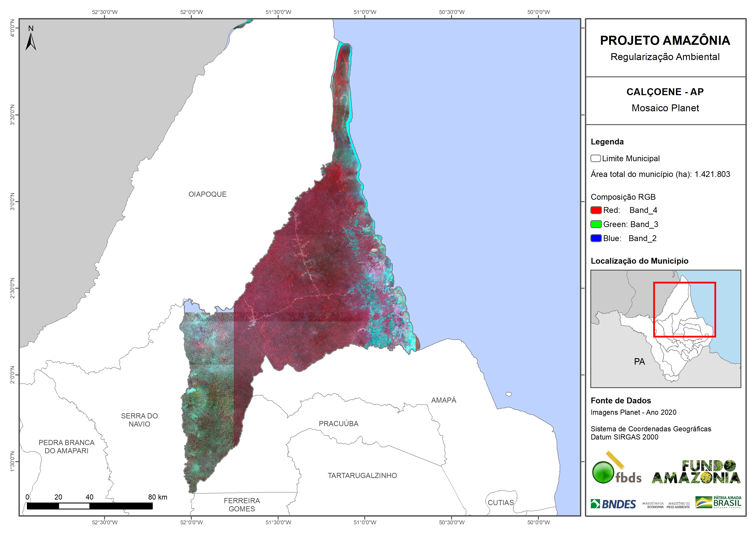Click the Pátria Amada Brasil logo
Viewport: 756px width, 534px height.
pos(718,502)
